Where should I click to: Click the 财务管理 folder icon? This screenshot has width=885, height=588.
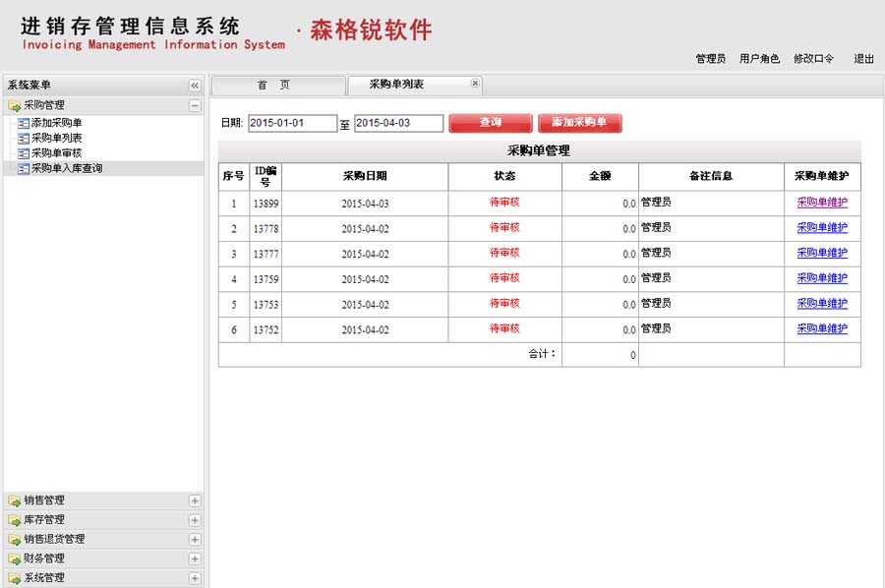[15, 559]
